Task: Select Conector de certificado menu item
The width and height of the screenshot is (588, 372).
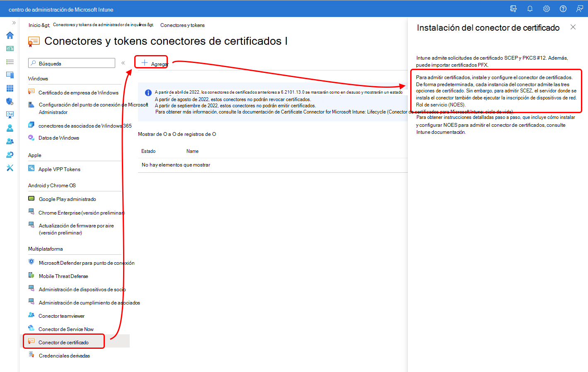Action: (63, 343)
